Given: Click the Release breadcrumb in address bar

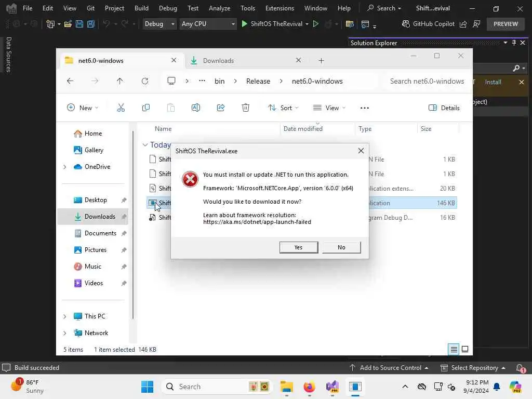Looking at the screenshot, I should pos(258,81).
